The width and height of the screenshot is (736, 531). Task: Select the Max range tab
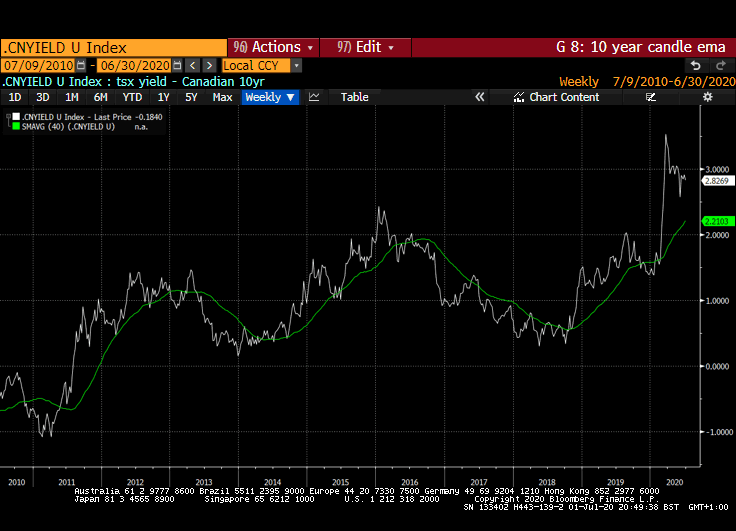click(x=222, y=97)
